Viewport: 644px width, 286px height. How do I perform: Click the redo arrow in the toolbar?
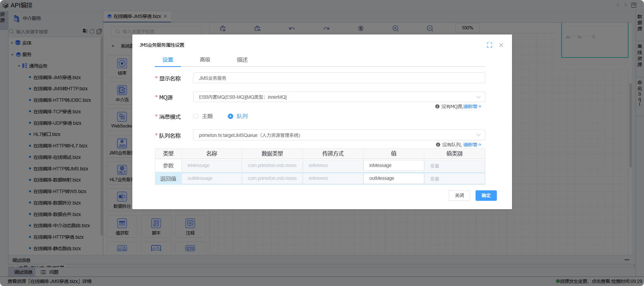pos(326,28)
